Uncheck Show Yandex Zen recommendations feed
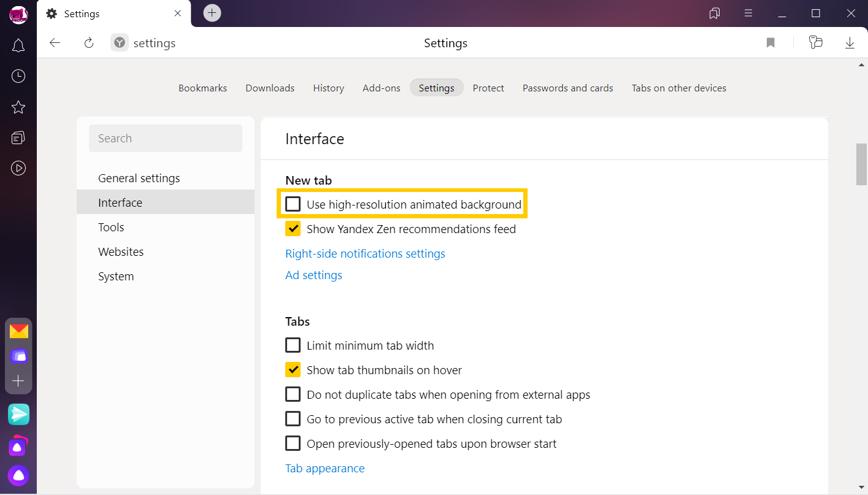 (293, 229)
